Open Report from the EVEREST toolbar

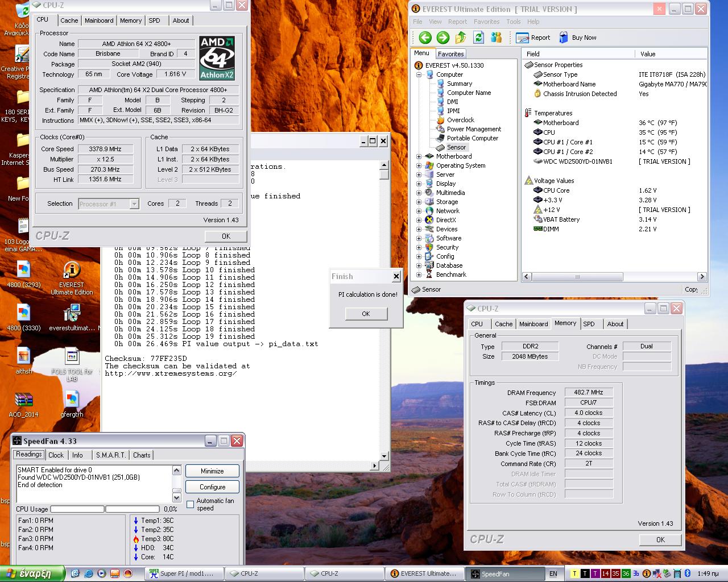pos(533,38)
